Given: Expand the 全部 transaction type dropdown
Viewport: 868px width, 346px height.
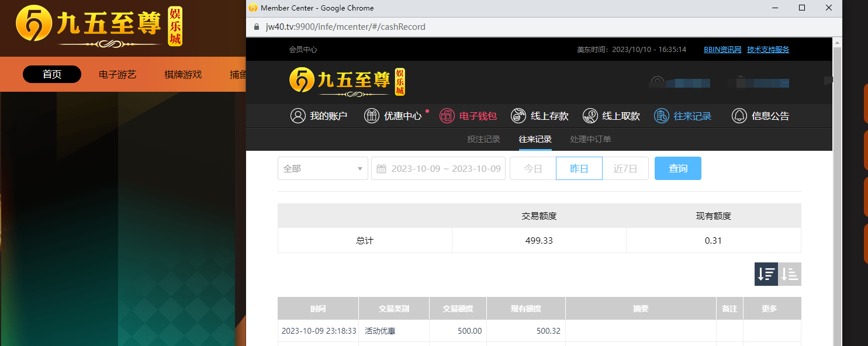Looking at the screenshot, I should tap(323, 168).
